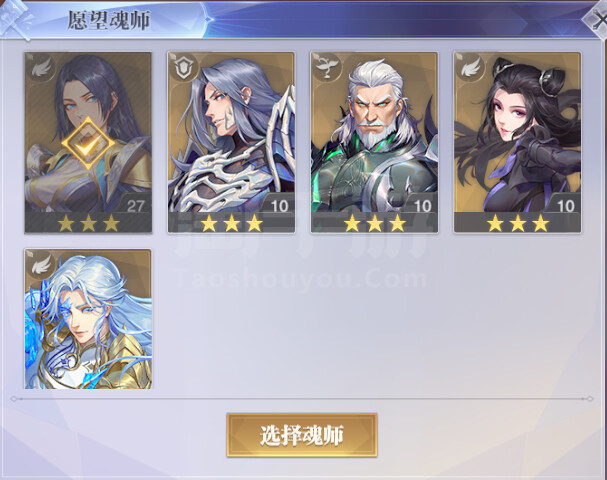Click the wing class icon on the first card
607x480 pixels.
point(41,69)
